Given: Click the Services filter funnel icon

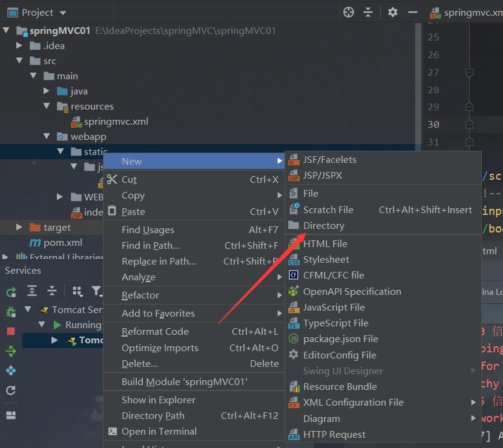Looking at the screenshot, I should coord(96,291).
